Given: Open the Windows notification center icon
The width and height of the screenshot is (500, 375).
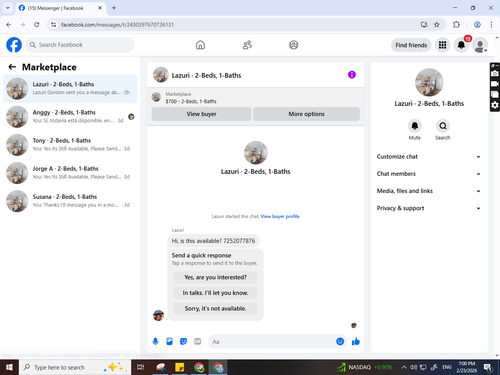Looking at the screenshot, I should [x=488, y=367].
